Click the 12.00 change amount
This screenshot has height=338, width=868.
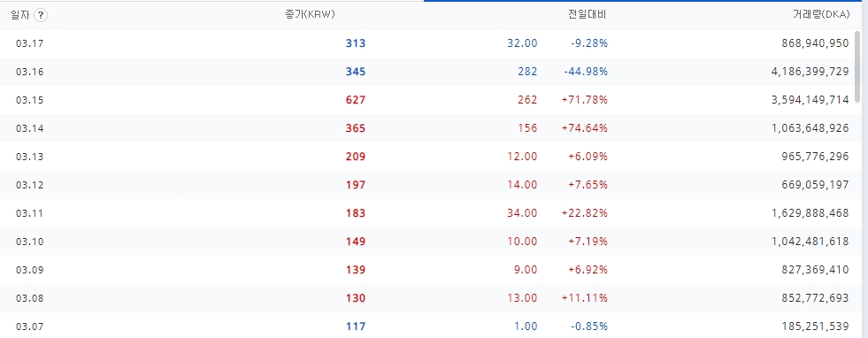[x=522, y=157]
